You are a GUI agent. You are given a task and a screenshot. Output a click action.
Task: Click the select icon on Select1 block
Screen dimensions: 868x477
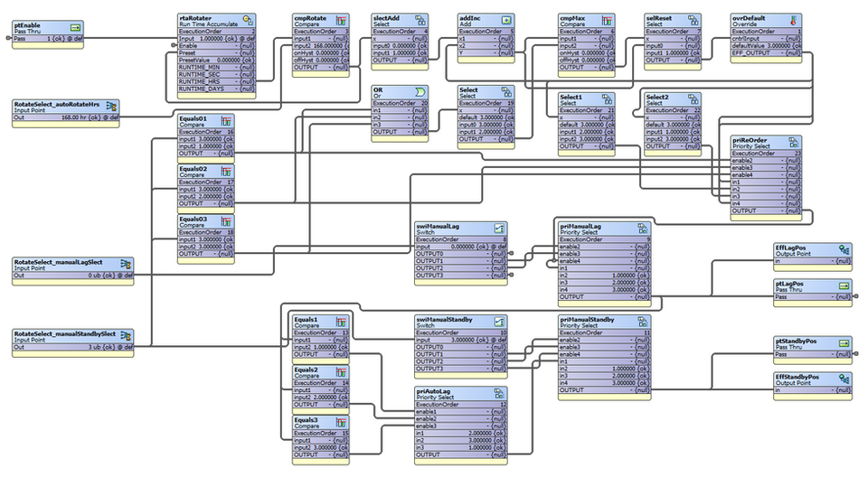[x=608, y=99]
